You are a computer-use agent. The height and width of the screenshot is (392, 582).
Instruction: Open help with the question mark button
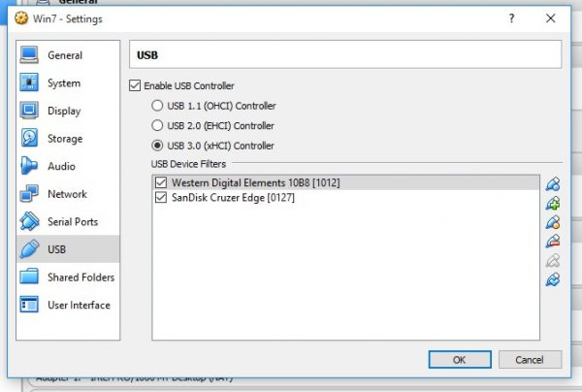coord(512,18)
